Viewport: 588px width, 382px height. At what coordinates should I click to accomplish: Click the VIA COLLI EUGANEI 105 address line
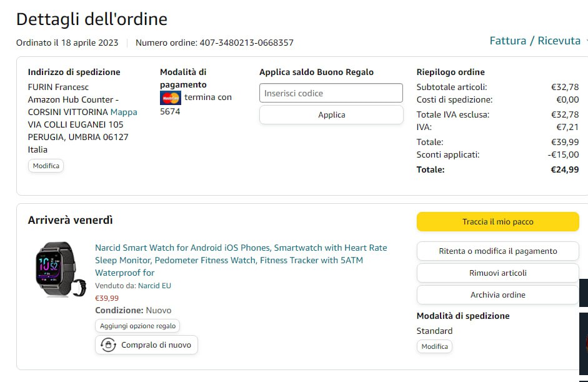(76, 124)
